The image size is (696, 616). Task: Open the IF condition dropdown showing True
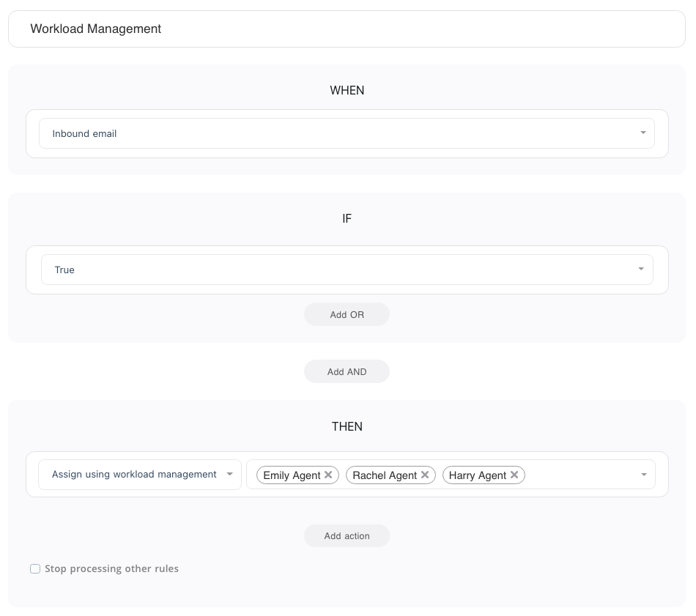(x=337, y=270)
